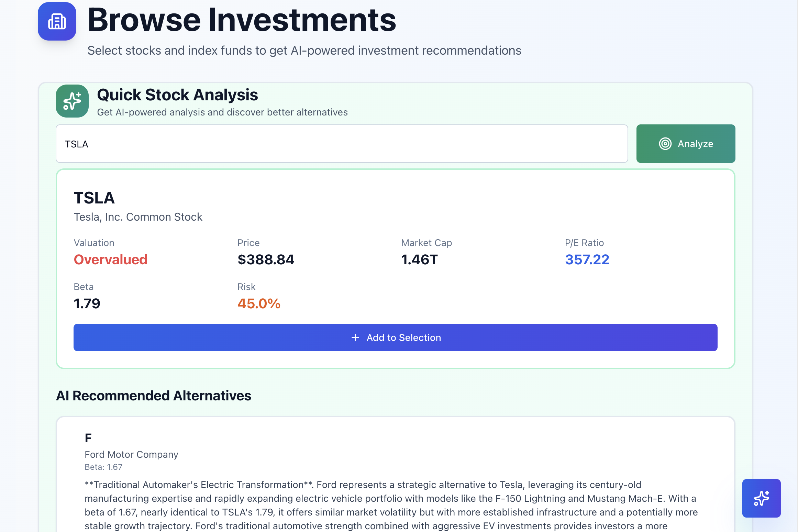Click the blue building icon beside Browse Investments
The width and height of the screenshot is (798, 532).
pos(57,21)
